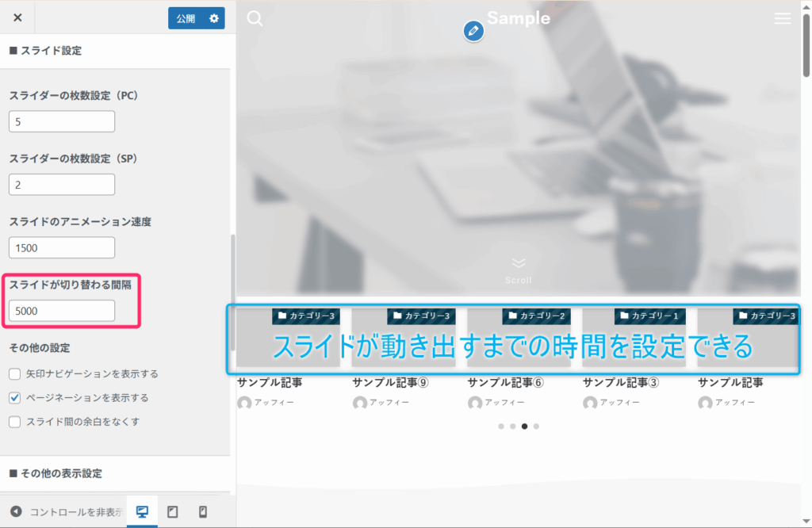This screenshot has width=812, height=528.
Task: Enable 矢印ナビゲーションを表示する checkbox
Action: coord(14,373)
